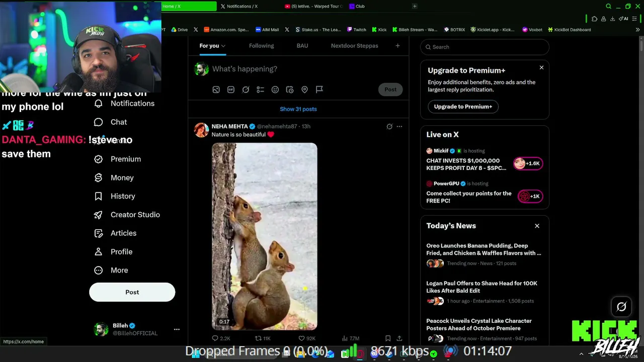Viewport: 644px width, 362px height.
Task: Switch to the letlive YouTube browser tab
Action: [x=313, y=7]
